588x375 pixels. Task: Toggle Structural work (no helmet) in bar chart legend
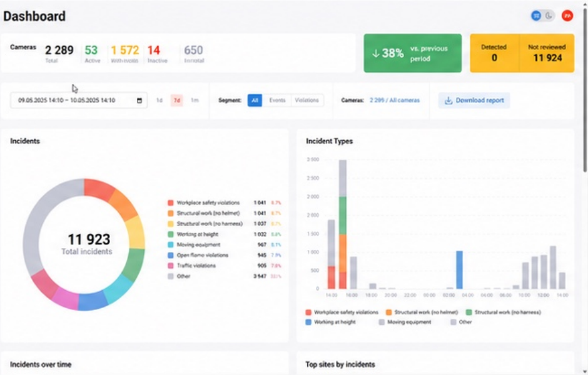(422, 312)
